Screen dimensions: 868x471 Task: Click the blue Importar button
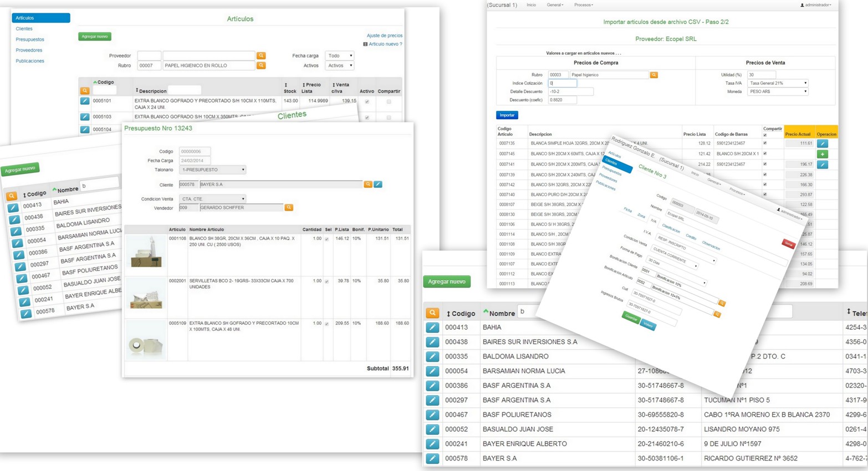click(507, 115)
